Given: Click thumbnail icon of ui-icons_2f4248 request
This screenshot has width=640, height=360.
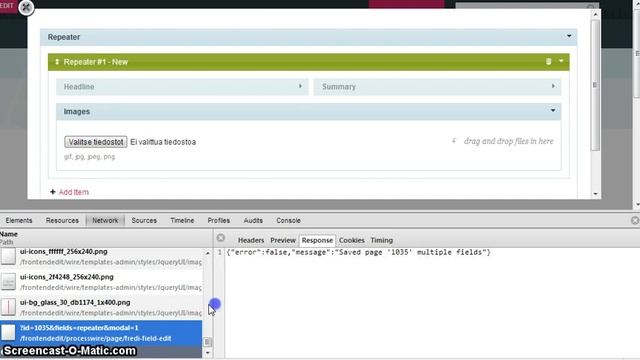Looking at the screenshot, I should tap(8, 282).
